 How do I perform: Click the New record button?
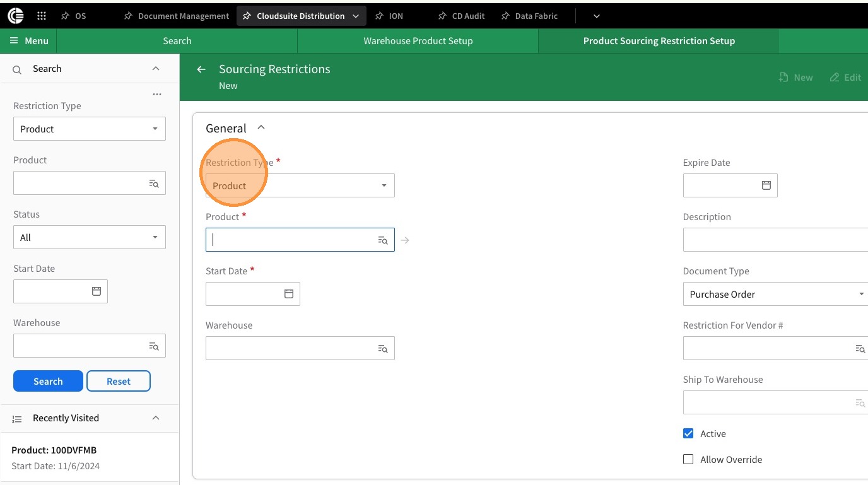coord(795,77)
